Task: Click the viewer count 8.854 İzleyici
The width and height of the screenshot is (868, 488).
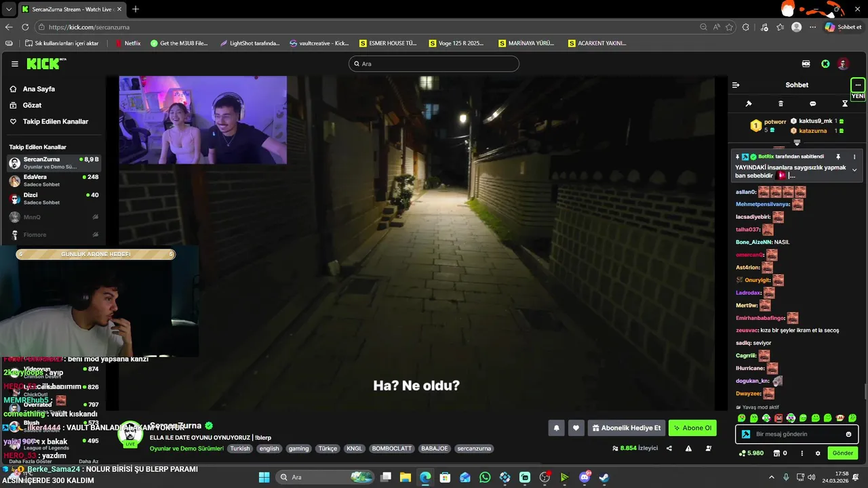Action: tap(635, 448)
